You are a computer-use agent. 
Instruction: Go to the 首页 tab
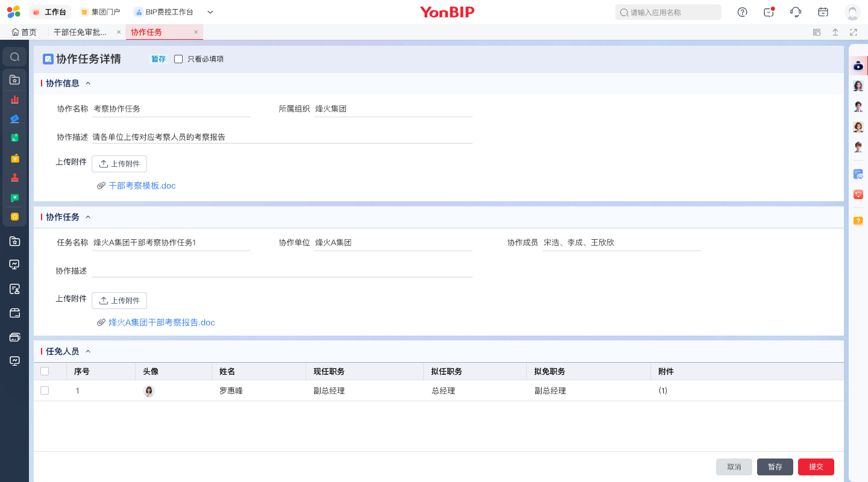pyautogui.click(x=25, y=33)
